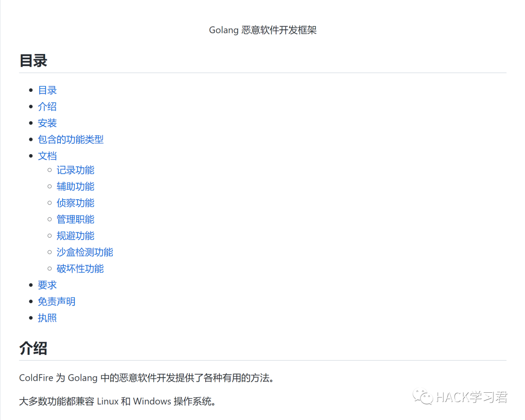
Task: Click the Golang 恶意软件开发框架 subtitle text
Action: click(262, 30)
